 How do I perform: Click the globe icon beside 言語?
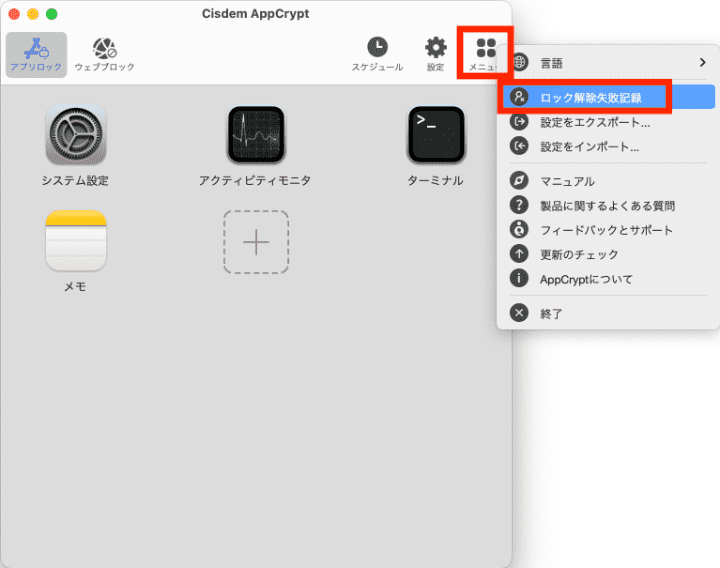519,62
